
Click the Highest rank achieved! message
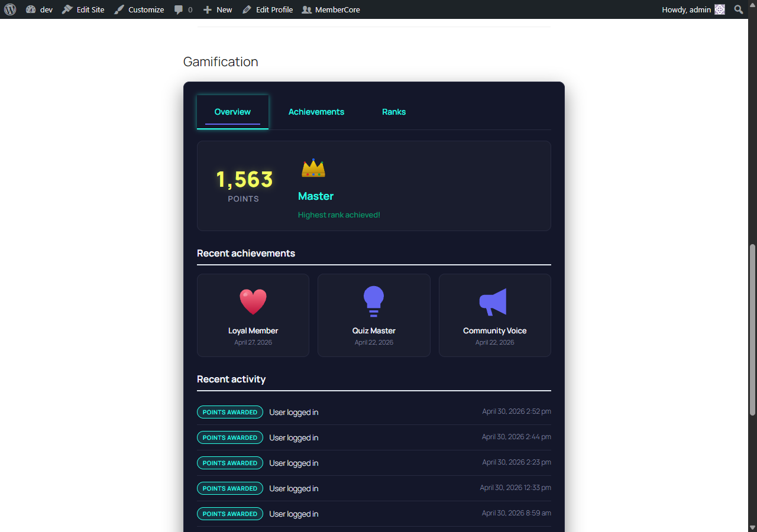click(339, 215)
